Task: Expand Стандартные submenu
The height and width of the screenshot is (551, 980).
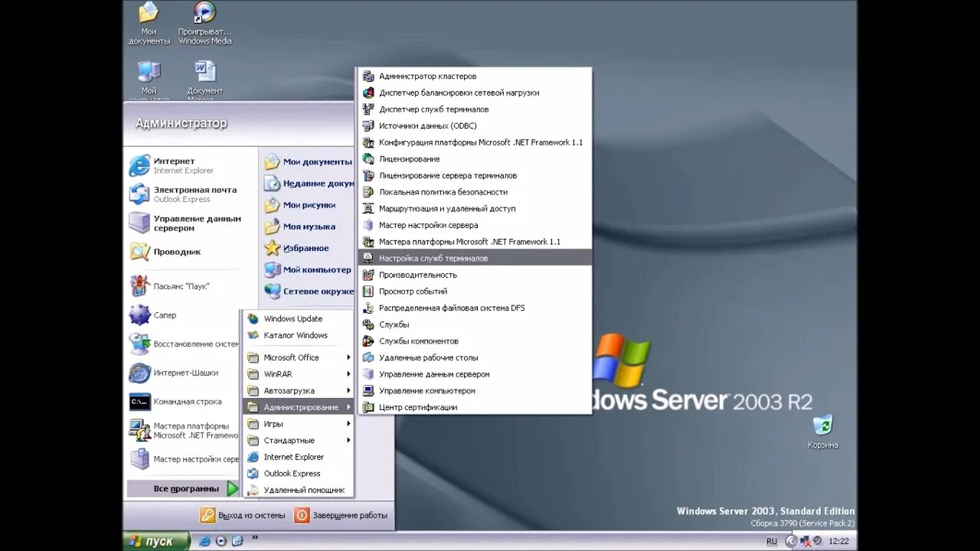Action: 298,440
